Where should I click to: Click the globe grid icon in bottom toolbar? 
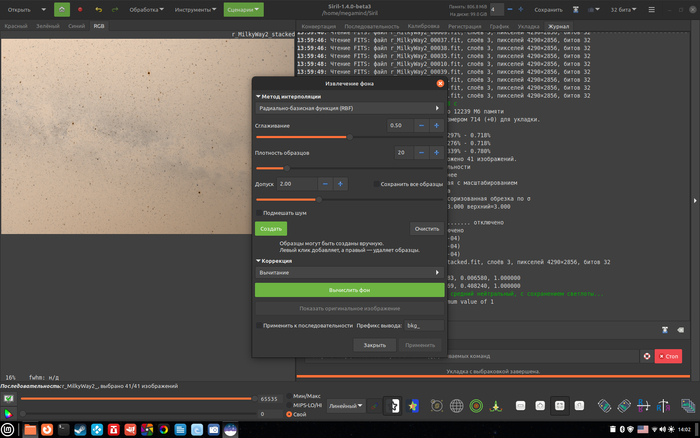click(456, 406)
